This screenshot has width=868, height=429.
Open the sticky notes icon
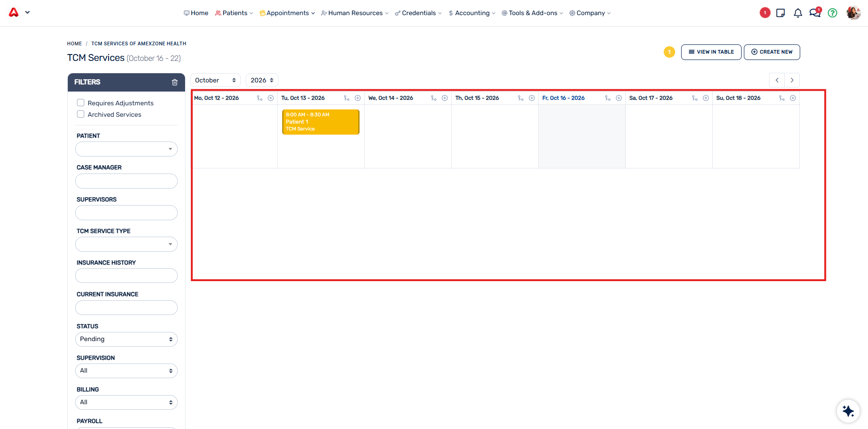(x=781, y=13)
